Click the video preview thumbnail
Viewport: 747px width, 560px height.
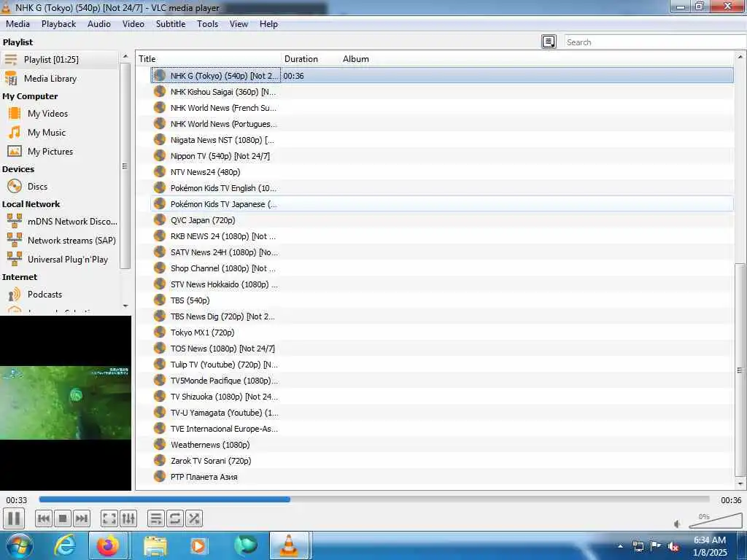[x=65, y=402]
